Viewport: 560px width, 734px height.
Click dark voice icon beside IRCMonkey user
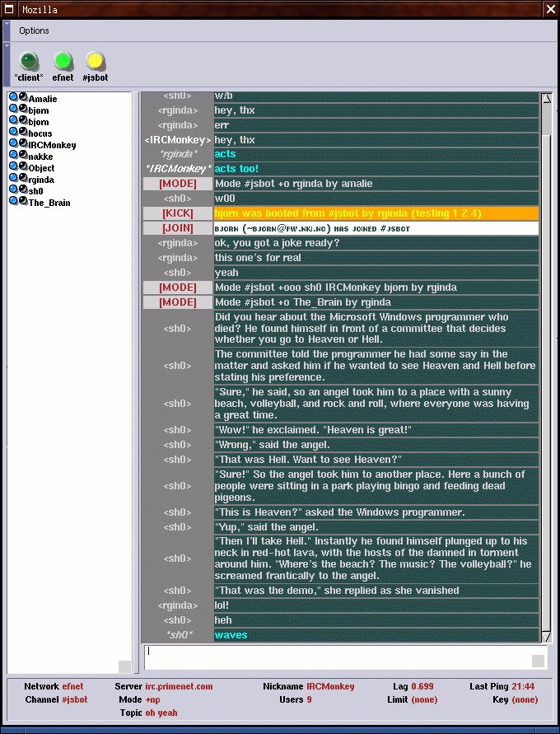point(23,143)
